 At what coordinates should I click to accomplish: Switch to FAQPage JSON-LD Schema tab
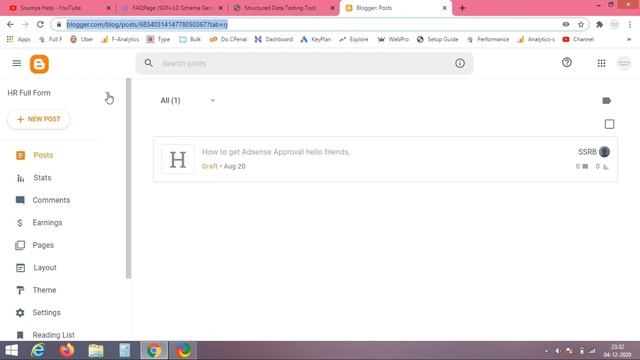171,8
